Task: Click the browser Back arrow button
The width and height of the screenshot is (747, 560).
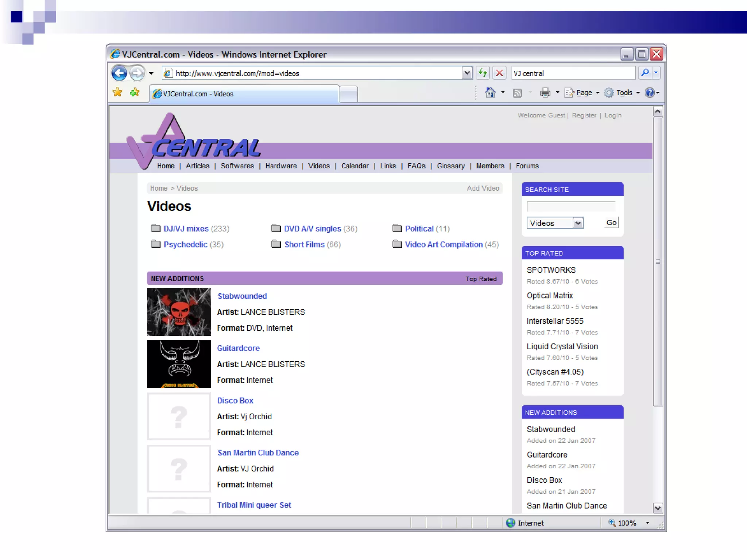Action: tap(119, 73)
